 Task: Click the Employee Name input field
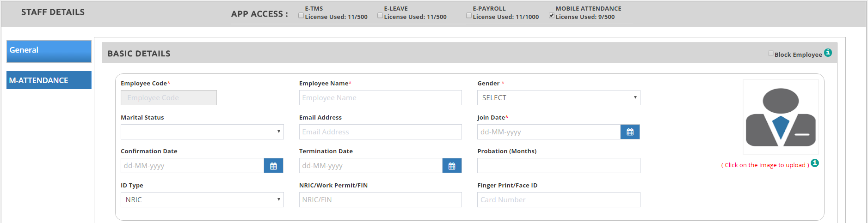tap(380, 98)
